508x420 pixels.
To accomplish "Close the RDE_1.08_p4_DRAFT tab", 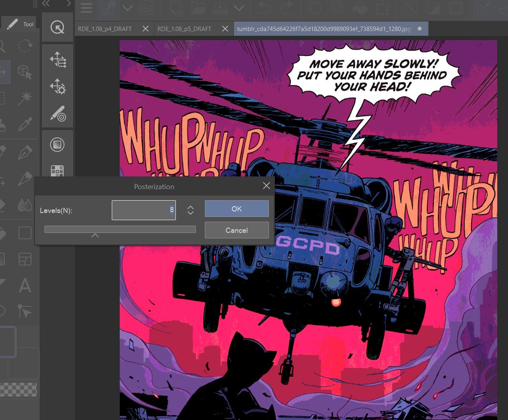I will point(146,29).
